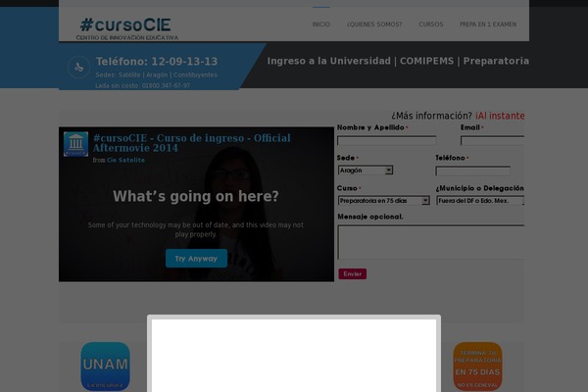Image resolution: width=588 pixels, height=392 pixels.
Task: Focus the Email input field
Action: click(x=492, y=141)
